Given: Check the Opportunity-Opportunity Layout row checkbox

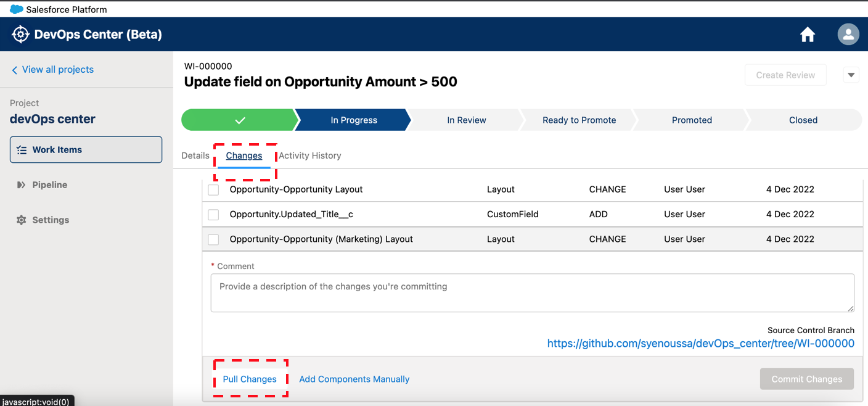Looking at the screenshot, I should (213, 189).
